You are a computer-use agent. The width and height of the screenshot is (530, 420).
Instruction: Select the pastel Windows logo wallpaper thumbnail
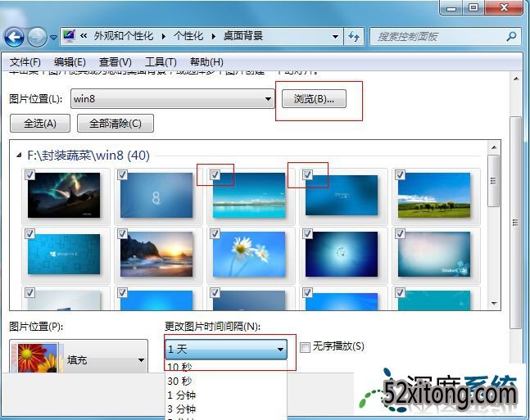434,254
